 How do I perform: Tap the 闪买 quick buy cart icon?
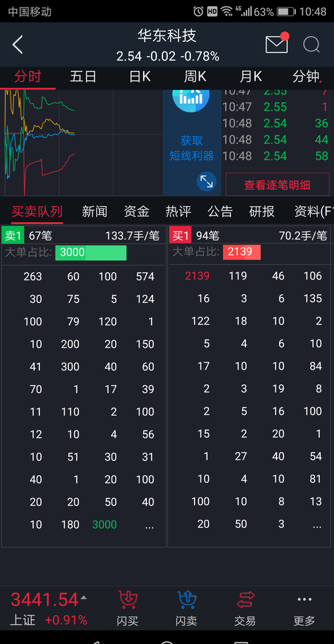tap(128, 600)
